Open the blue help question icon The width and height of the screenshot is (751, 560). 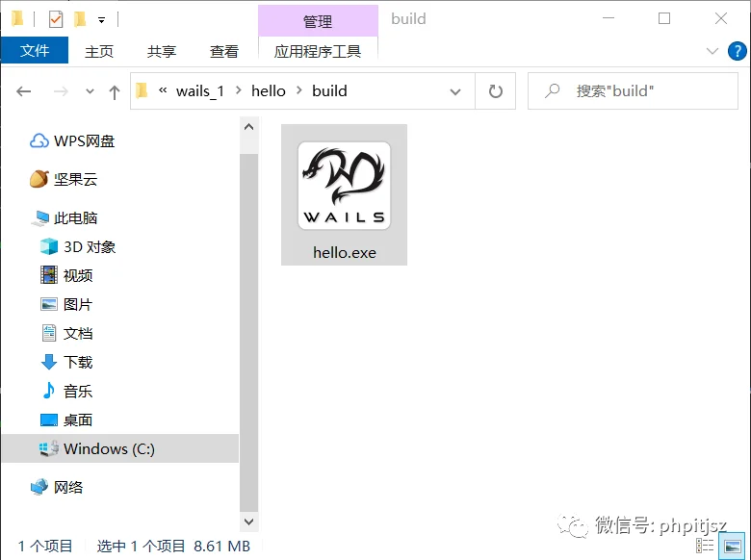click(x=738, y=51)
